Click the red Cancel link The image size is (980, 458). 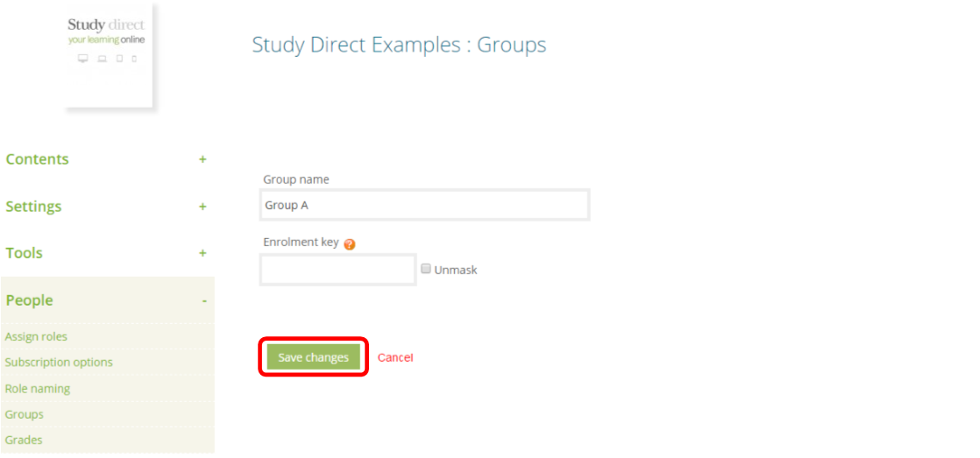(x=395, y=357)
